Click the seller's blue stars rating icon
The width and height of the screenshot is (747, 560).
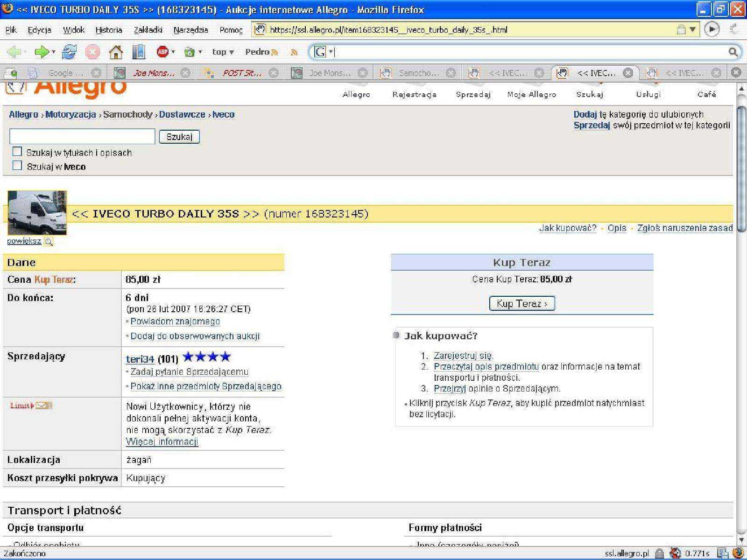pyautogui.click(x=207, y=357)
